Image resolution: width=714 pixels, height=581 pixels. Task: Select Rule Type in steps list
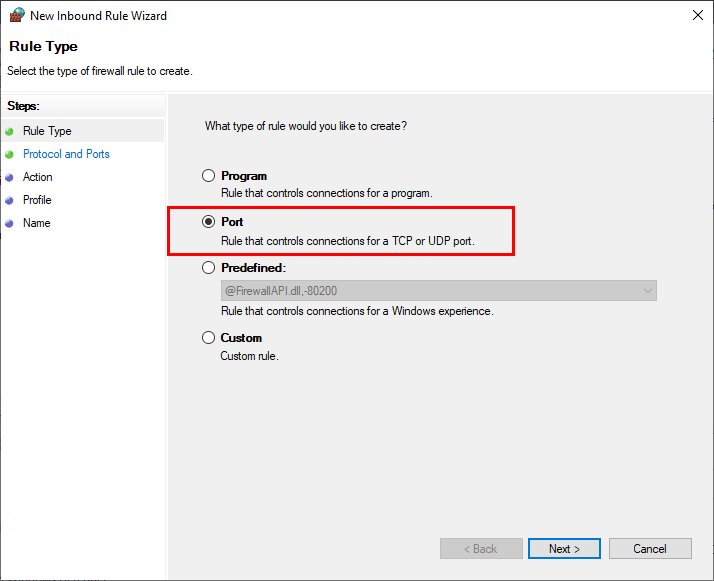coord(47,131)
